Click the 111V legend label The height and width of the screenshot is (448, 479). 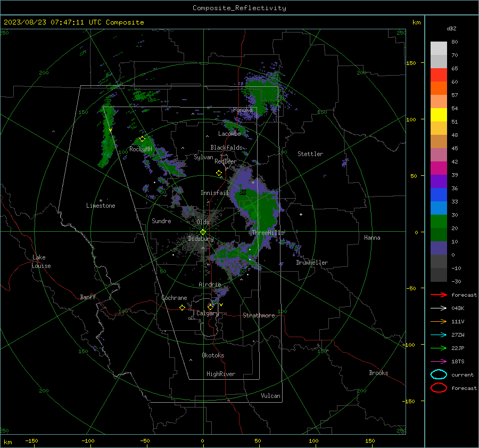point(458,321)
